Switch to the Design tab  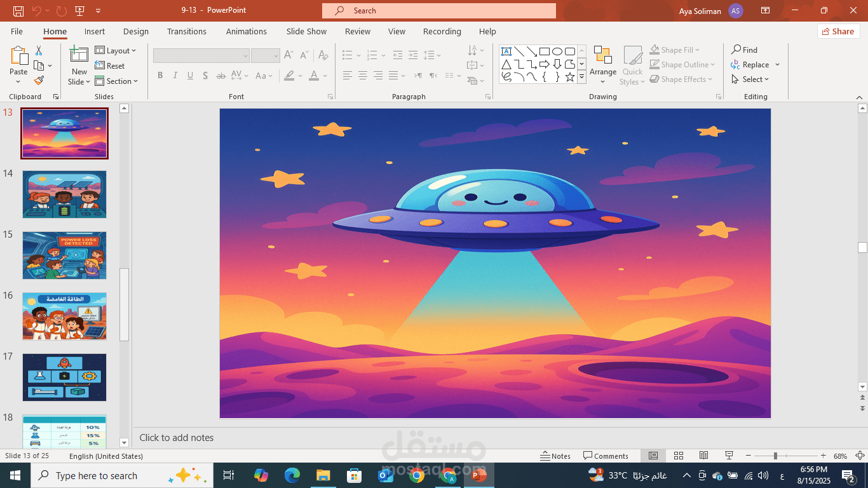pos(136,31)
